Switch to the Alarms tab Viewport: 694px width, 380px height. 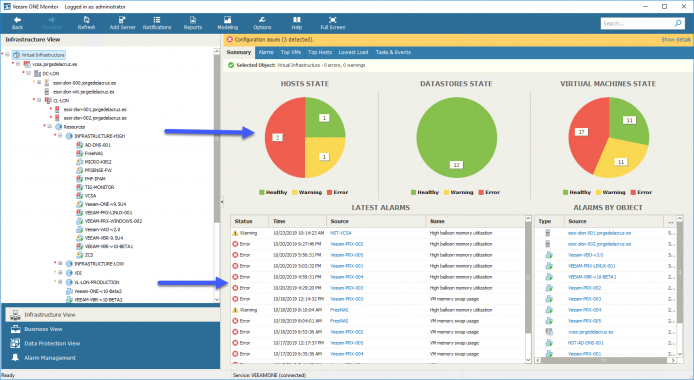pos(266,52)
